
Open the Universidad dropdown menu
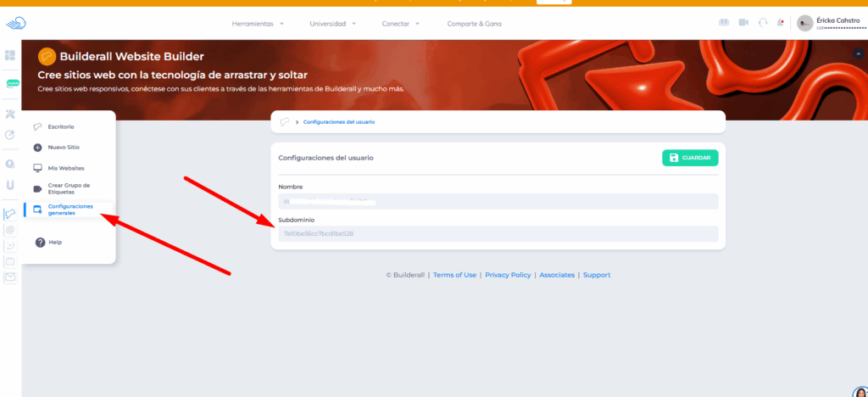click(332, 24)
